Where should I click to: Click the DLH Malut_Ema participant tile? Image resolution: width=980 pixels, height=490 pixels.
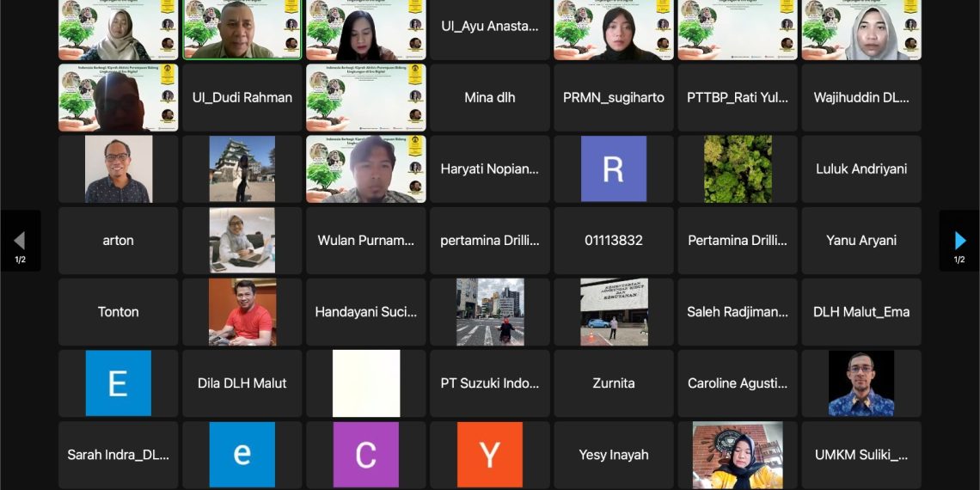coord(861,312)
